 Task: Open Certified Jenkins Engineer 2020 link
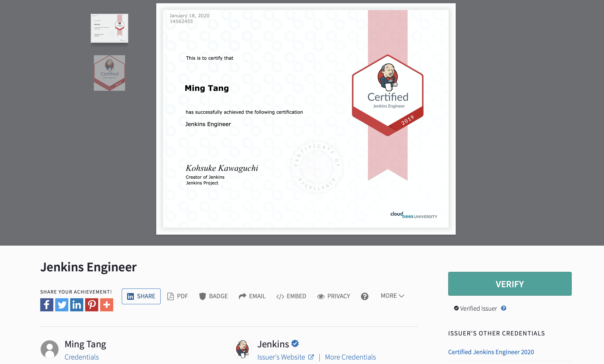[x=491, y=352]
